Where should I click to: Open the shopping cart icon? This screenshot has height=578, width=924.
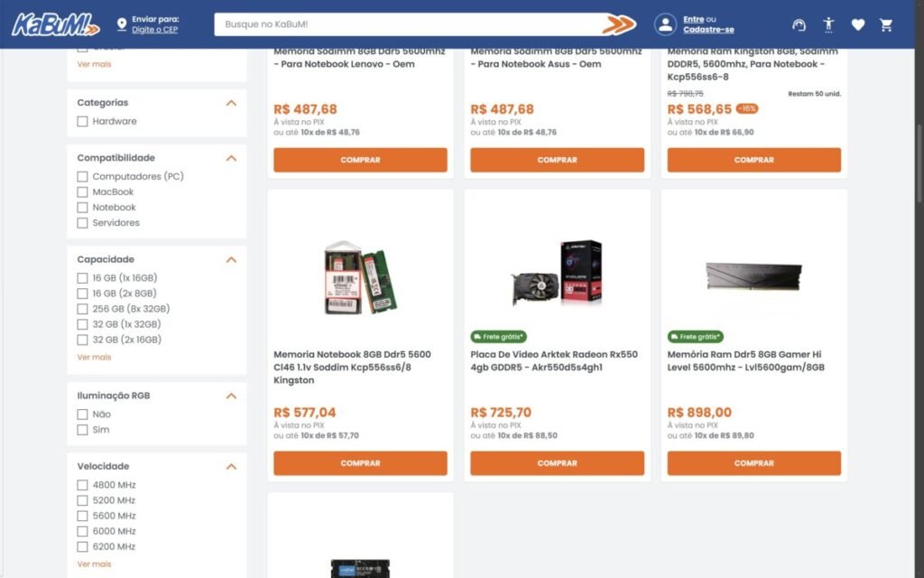click(886, 25)
